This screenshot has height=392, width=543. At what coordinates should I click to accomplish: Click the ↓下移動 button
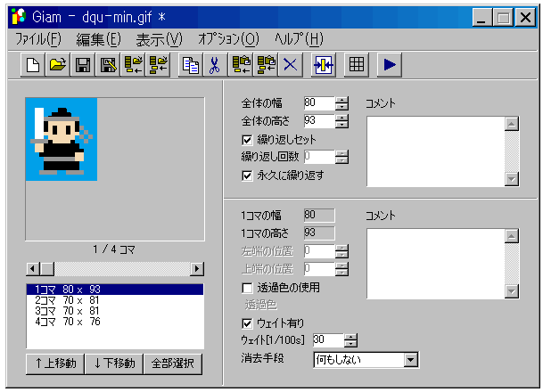pyautogui.click(x=114, y=363)
